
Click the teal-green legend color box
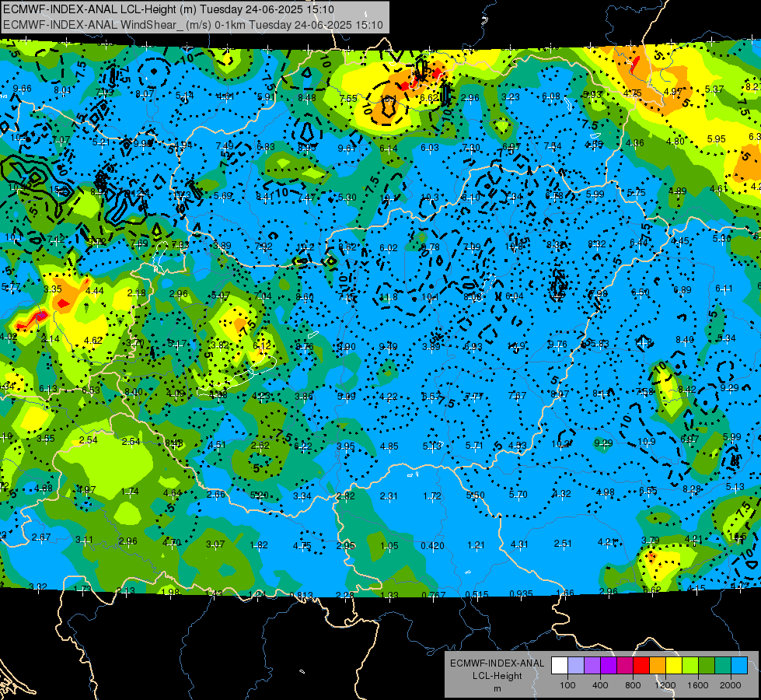point(723,666)
